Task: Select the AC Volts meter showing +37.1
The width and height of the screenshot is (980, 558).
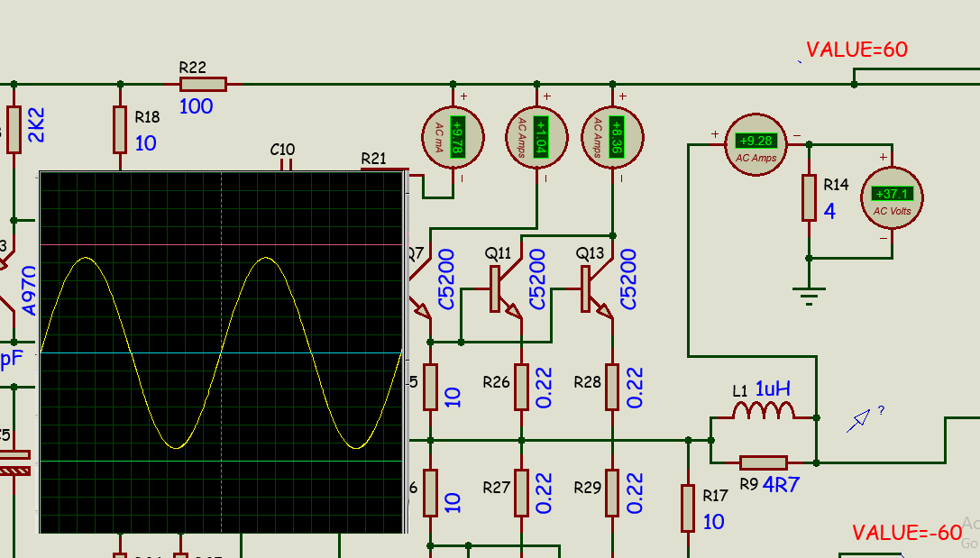Action: click(x=892, y=197)
